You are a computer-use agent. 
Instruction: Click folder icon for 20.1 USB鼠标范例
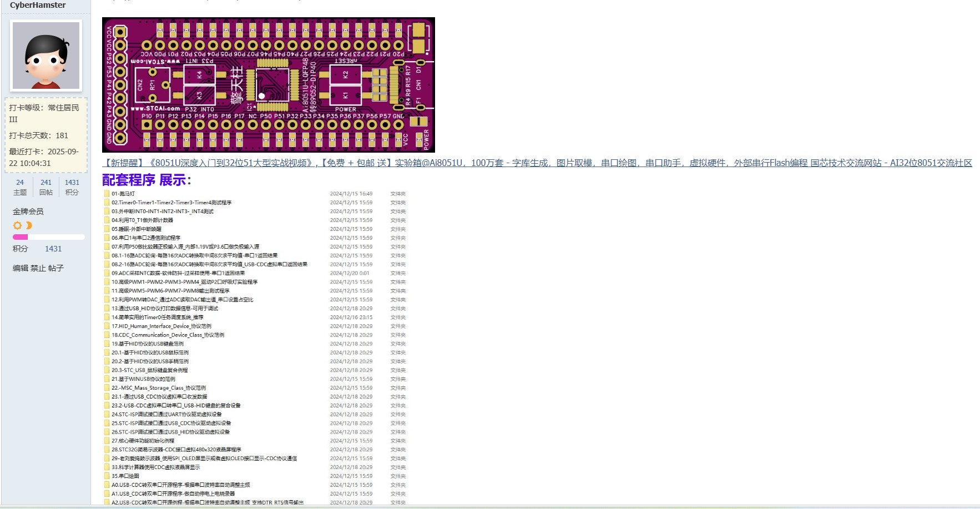107,353
